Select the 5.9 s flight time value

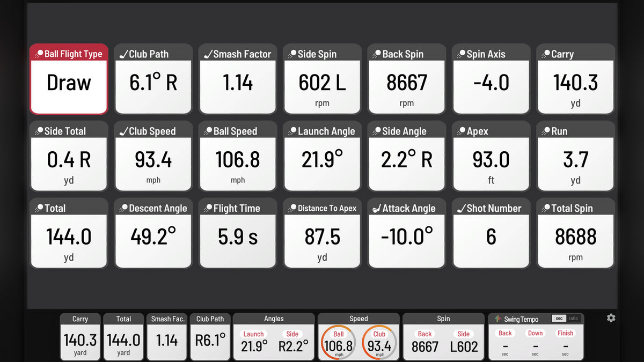(x=238, y=237)
